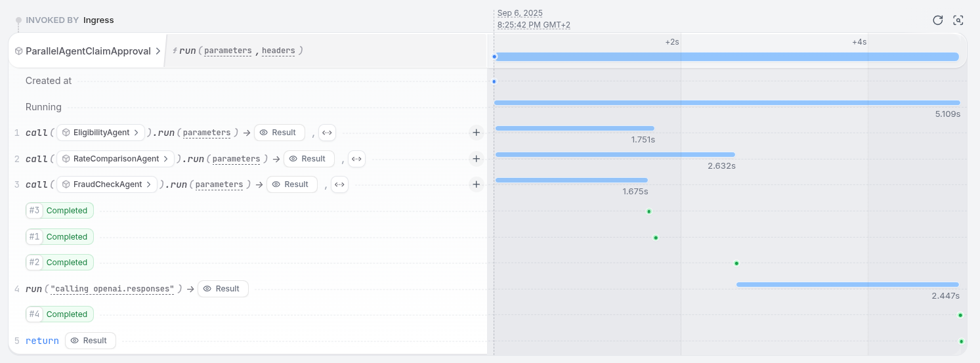Open the EligibilityAgent service chip
The height and width of the screenshot is (363, 980).
pyautogui.click(x=101, y=133)
